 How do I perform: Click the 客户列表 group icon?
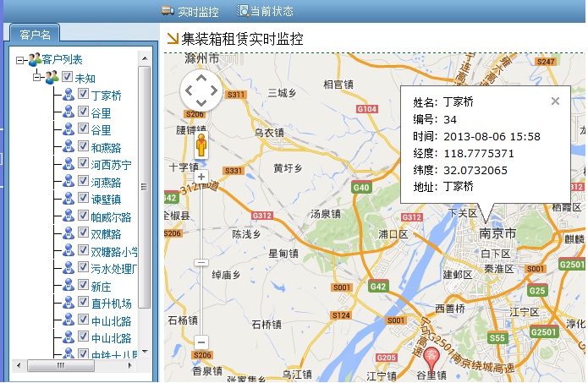(35, 59)
